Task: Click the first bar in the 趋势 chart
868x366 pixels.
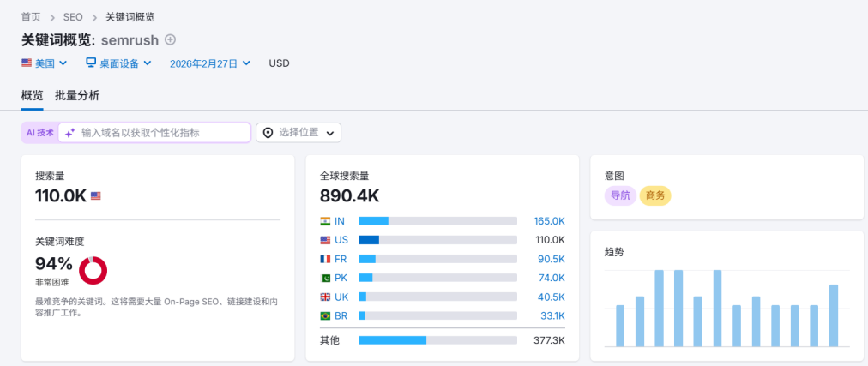Action: pyautogui.click(x=620, y=326)
